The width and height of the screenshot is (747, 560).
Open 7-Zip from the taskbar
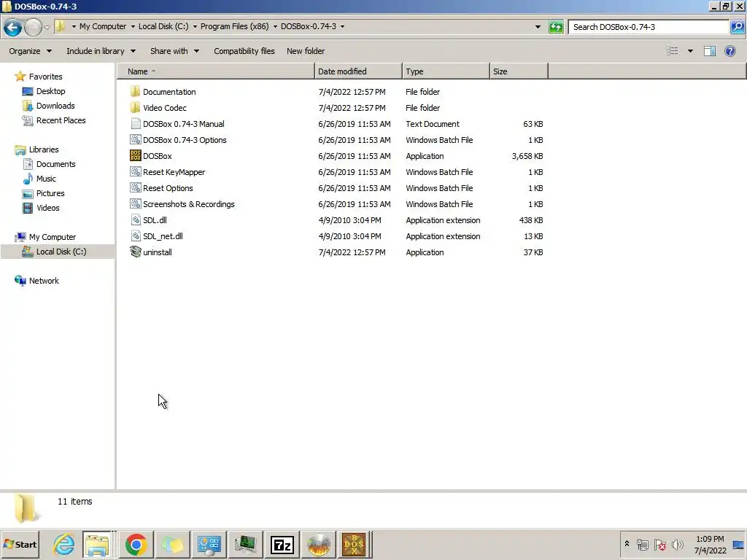[x=282, y=544]
